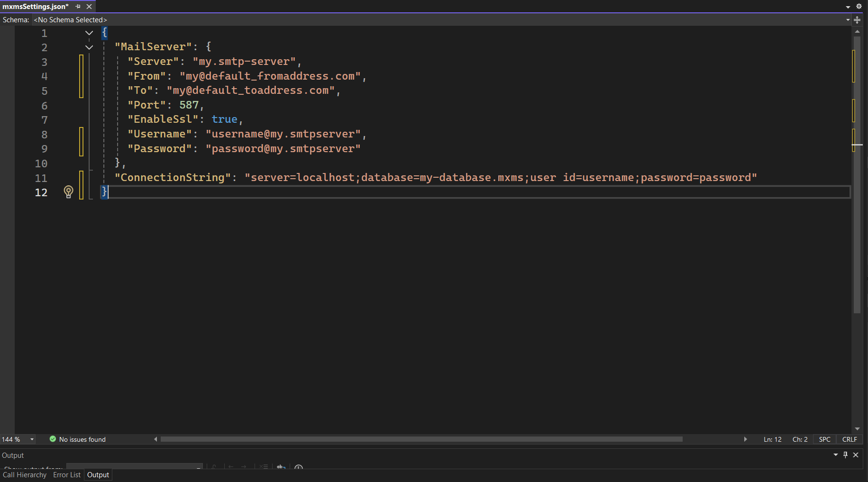This screenshot has width=868, height=482.
Task: Click the No issues found checkmark icon
Action: pyautogui.click(x=53, y=439)
